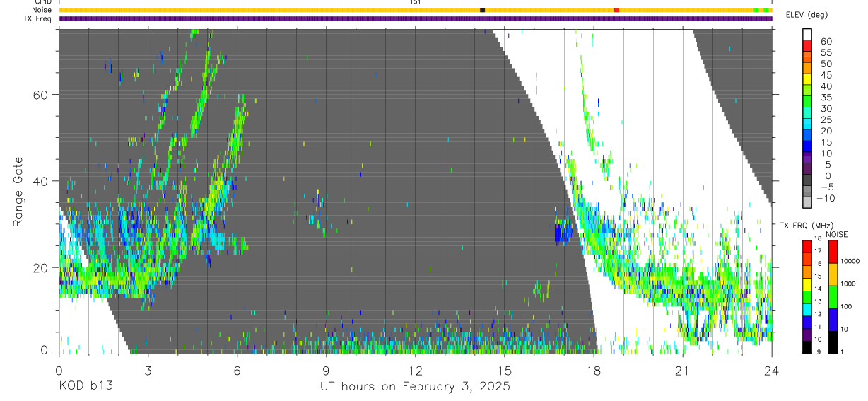Click the KOD b13 radar beam label
868x401 pixels.
[x=86, y=386]
